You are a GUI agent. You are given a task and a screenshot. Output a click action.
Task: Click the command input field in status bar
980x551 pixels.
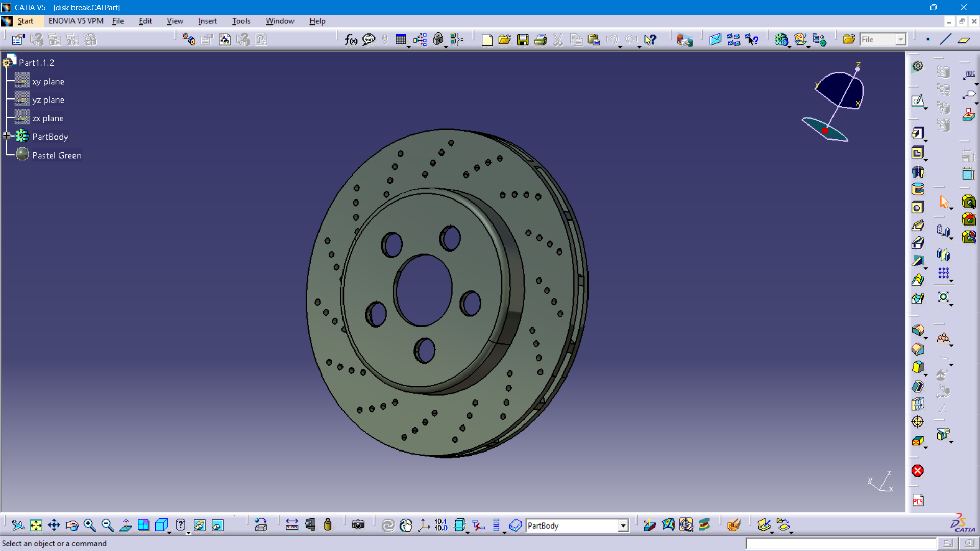click(841, 544)
